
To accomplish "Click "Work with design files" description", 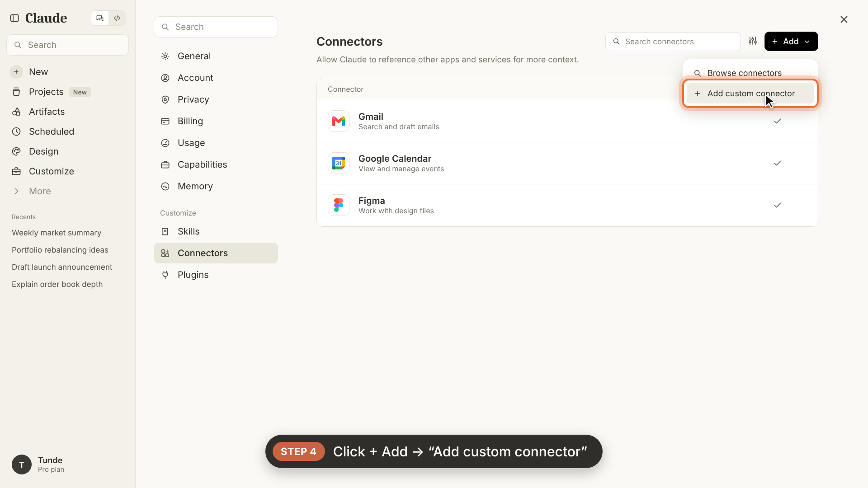I will [396, 211].
